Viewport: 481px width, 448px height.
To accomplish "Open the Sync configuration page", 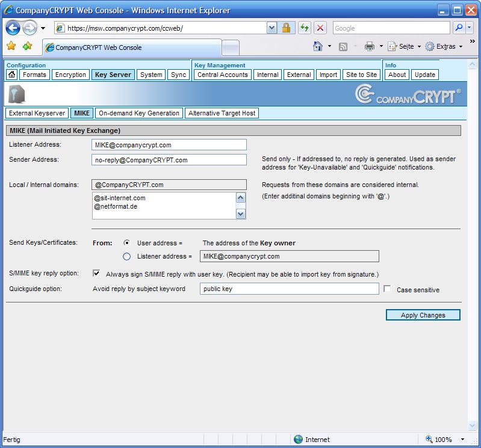I will point(179,75).
